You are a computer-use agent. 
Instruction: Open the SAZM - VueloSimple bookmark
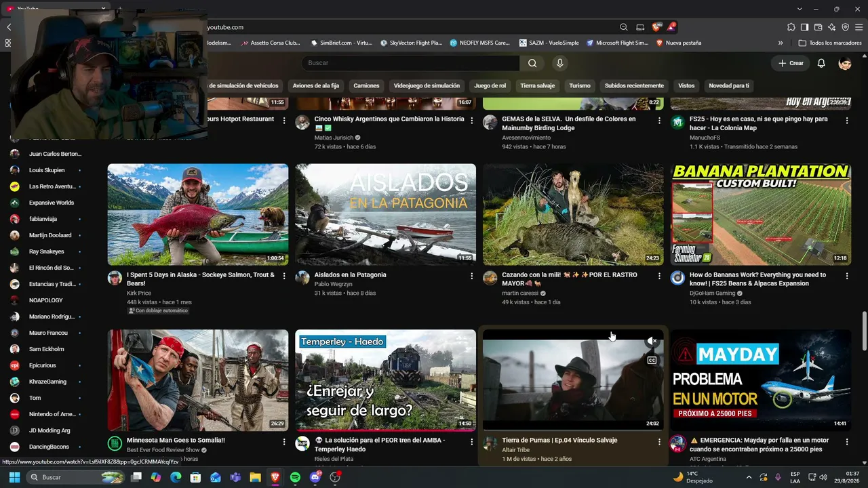pyautogui.click(x=549, y=43)
